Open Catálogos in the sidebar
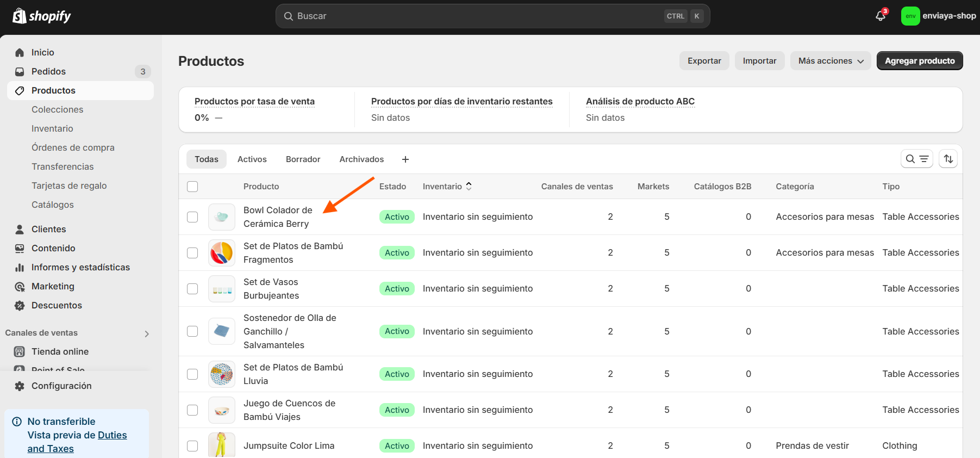Image resolution: width=980 pixels, height=458 pixels. 53,205
